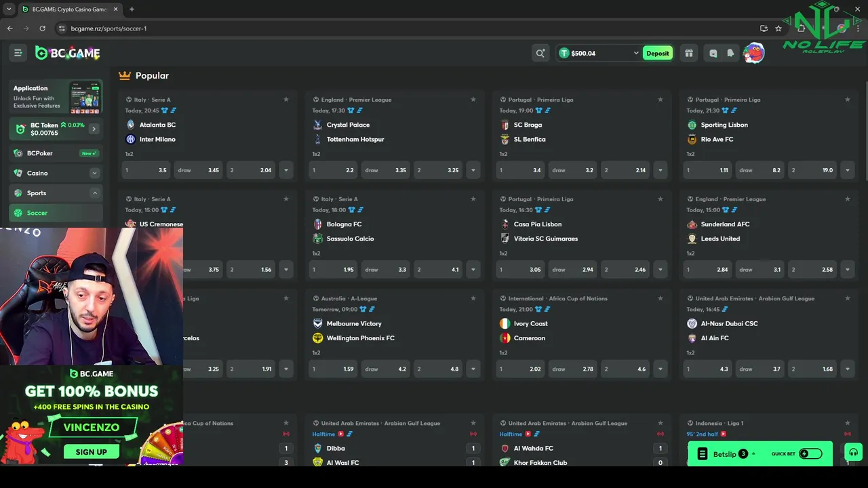
Task: Open the Application promo in sidebar
Action: (x=56, y=97)
